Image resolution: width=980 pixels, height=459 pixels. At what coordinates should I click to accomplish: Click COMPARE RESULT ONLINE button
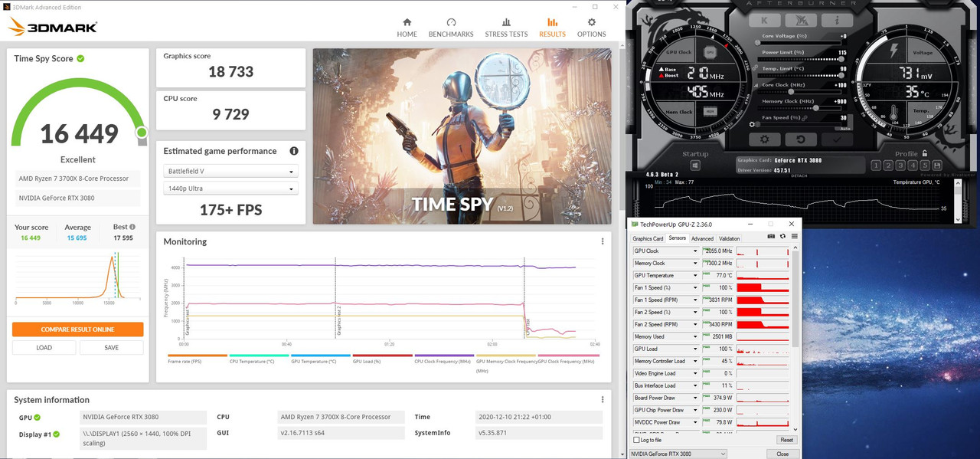(77, 329)
